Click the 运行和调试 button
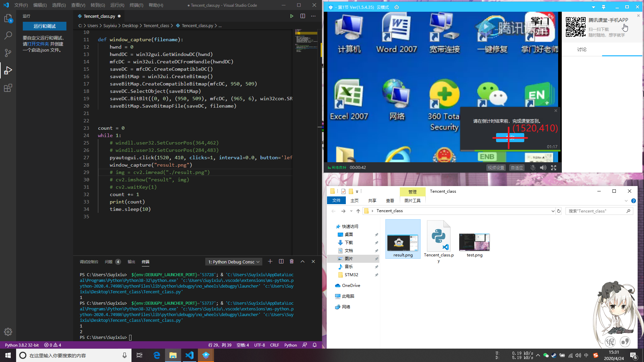The width and height of the screenshot is (644, 362). 45,26
